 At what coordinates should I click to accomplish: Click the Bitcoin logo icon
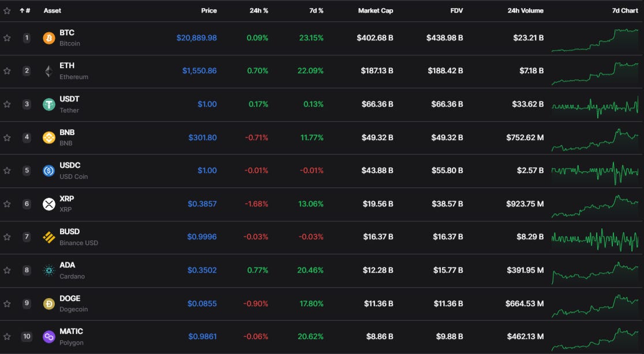[x=49, y=38]
